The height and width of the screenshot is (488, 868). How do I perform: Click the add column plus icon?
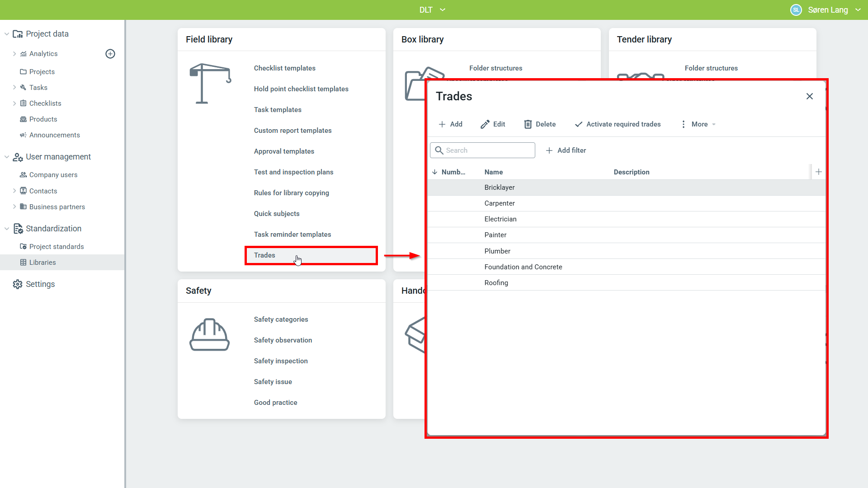(818, 172)
